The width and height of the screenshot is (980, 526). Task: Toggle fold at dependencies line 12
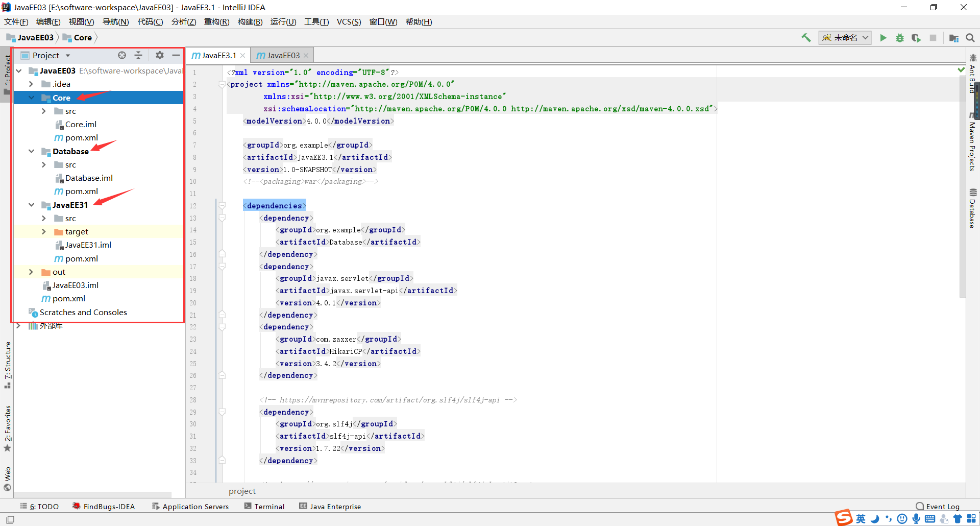[222, 206]
